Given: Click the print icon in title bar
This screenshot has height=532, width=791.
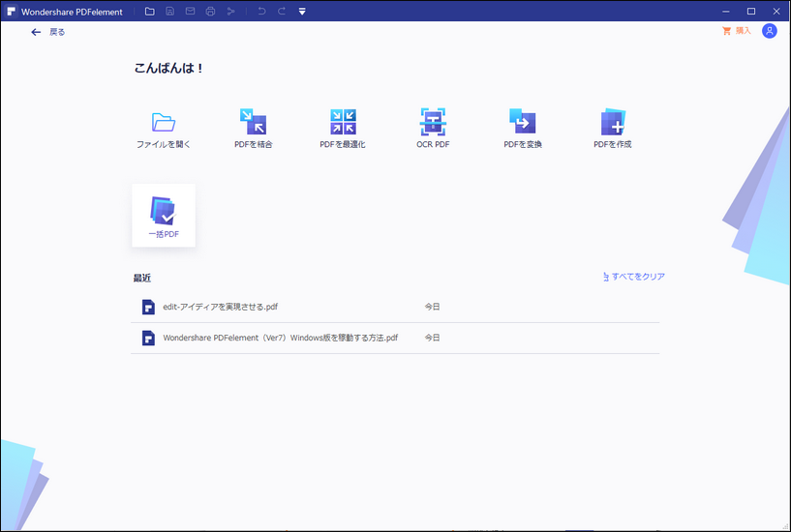Looking at the screenshot, I should (x=210, y=11).
